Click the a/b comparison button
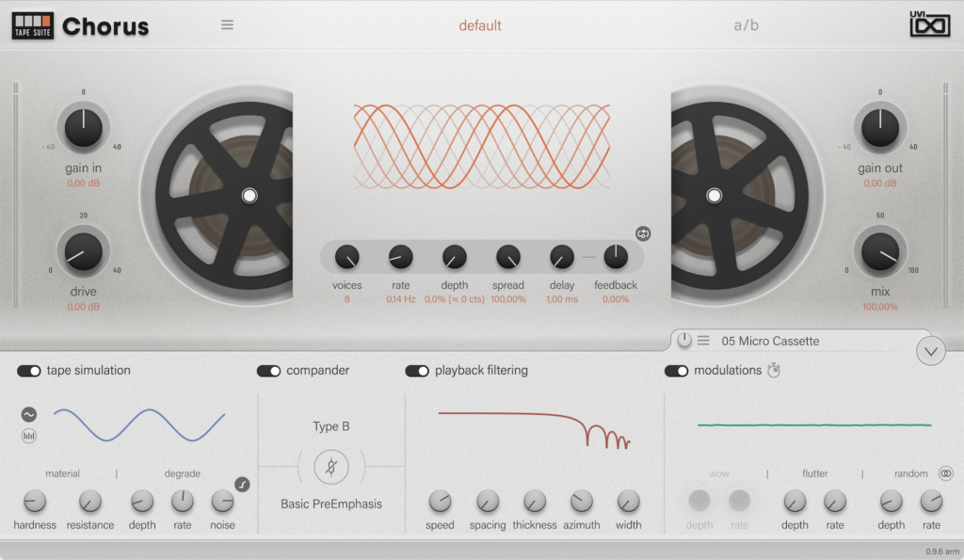Screen dimensions: 964x560 746,25
